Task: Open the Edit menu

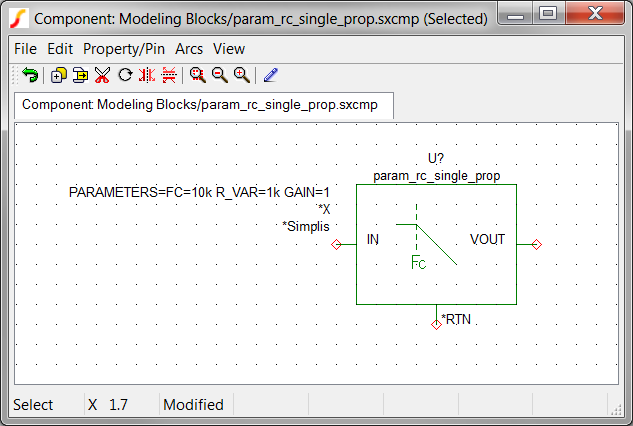Action: (60, 48)
